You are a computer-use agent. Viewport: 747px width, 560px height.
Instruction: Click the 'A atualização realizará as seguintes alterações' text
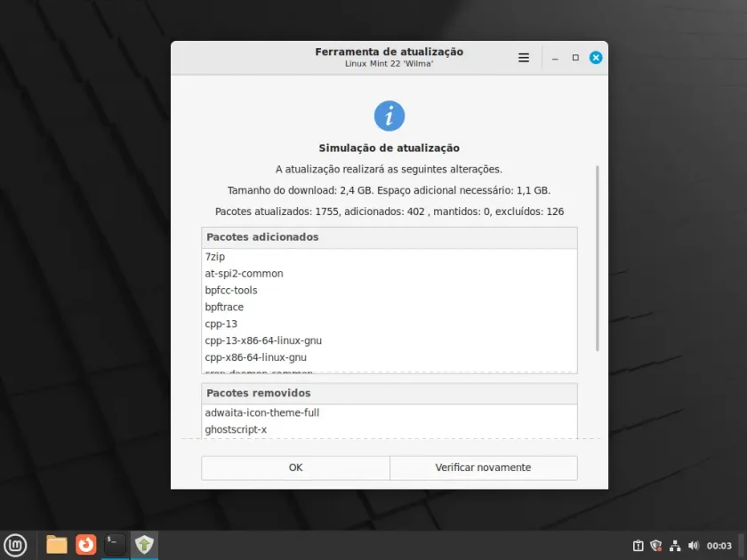(390, 170)
